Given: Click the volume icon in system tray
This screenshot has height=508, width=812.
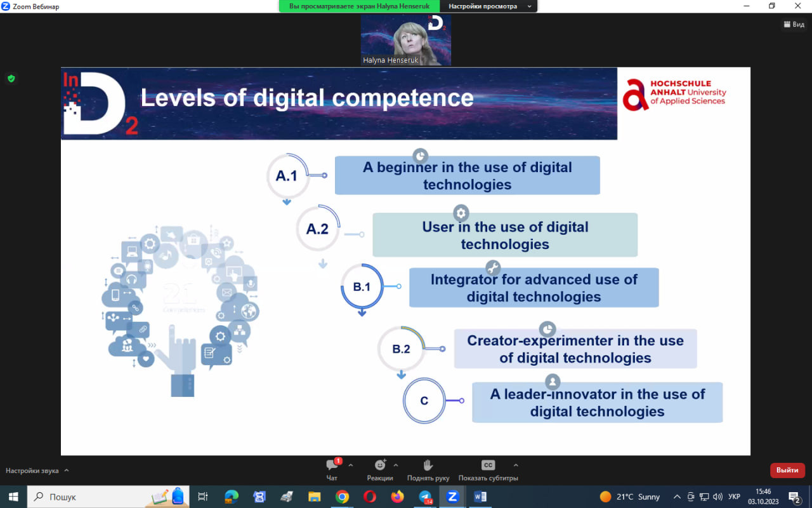Looking at the screenshot, I should [717, 497].
